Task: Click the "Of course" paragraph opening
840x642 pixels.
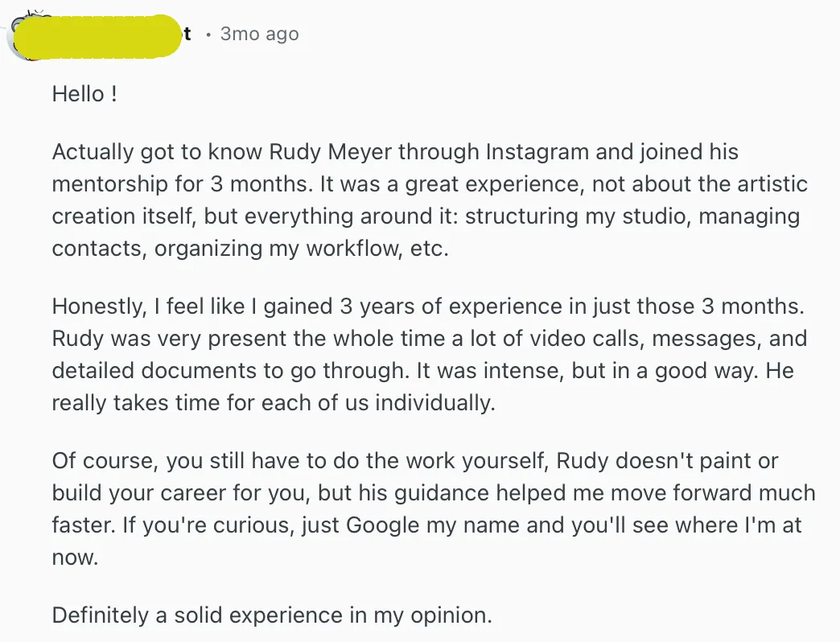Action: [99, 461]
